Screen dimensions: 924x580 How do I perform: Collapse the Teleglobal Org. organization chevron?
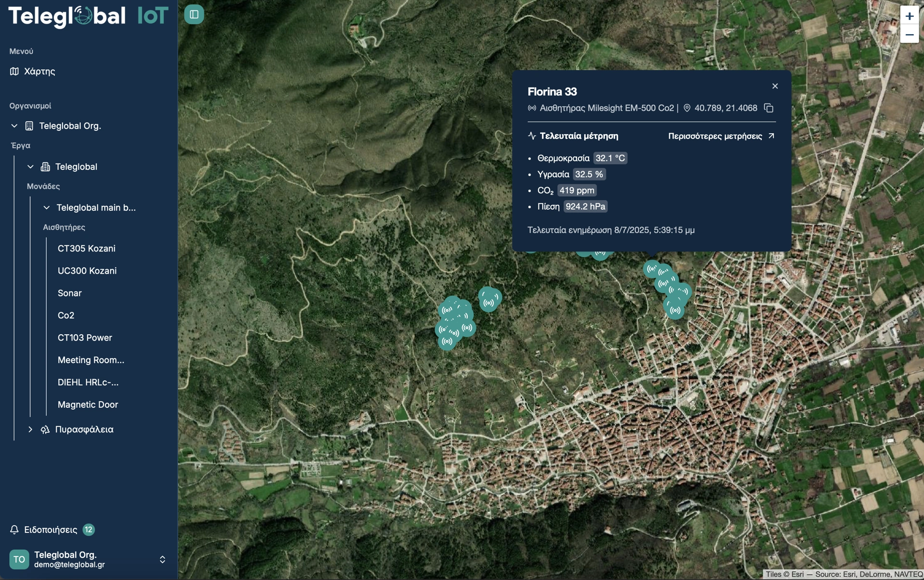(14, 126)
